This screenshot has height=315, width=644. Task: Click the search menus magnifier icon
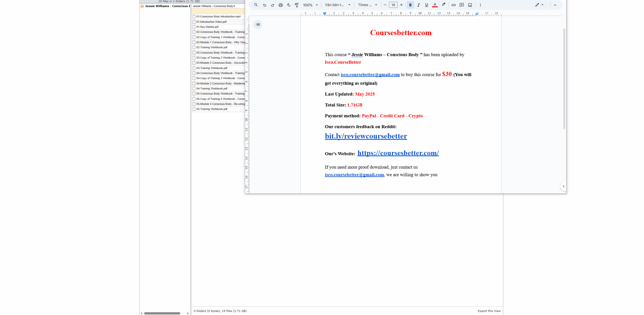pos(256,5)
